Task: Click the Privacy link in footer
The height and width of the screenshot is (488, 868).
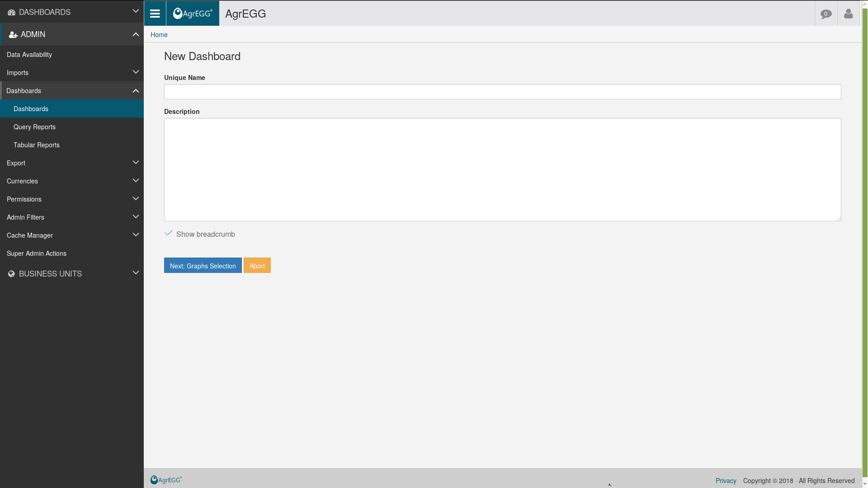Action: pyautogui.click(x=726, y=481)
